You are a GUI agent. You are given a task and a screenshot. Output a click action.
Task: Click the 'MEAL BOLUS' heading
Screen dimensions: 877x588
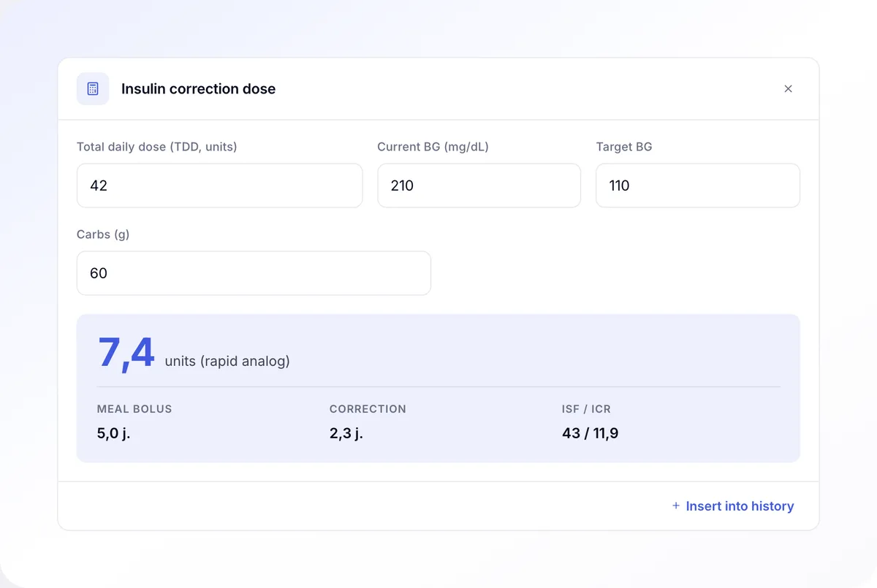tap(134, 409)
